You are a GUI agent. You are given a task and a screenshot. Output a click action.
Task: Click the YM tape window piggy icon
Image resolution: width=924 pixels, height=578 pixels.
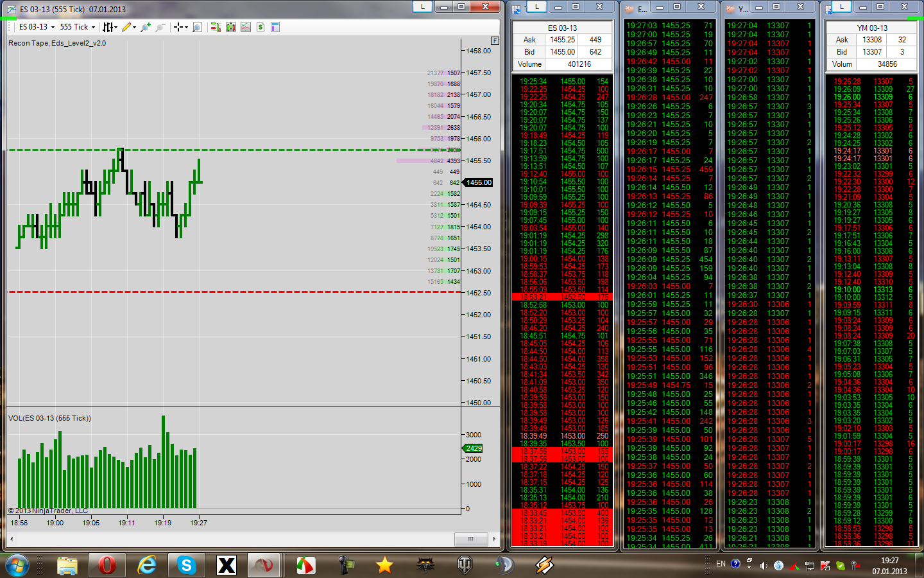click(730, 9)
